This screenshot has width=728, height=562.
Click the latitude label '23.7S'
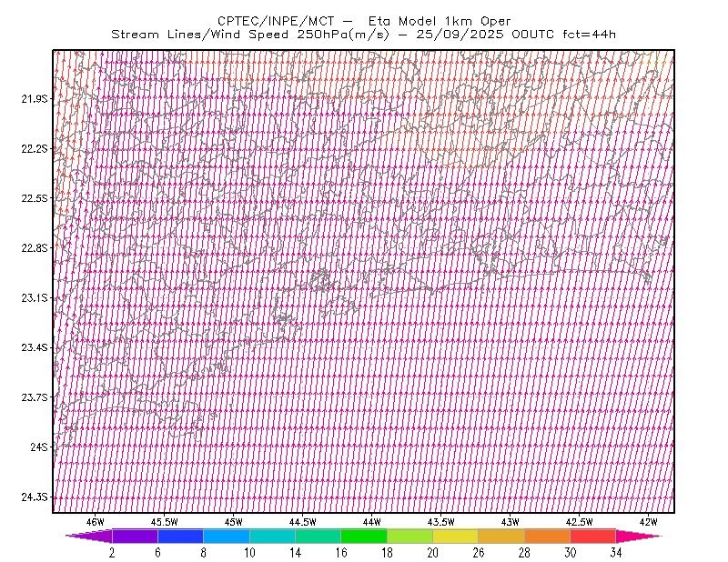pos(34,397)
